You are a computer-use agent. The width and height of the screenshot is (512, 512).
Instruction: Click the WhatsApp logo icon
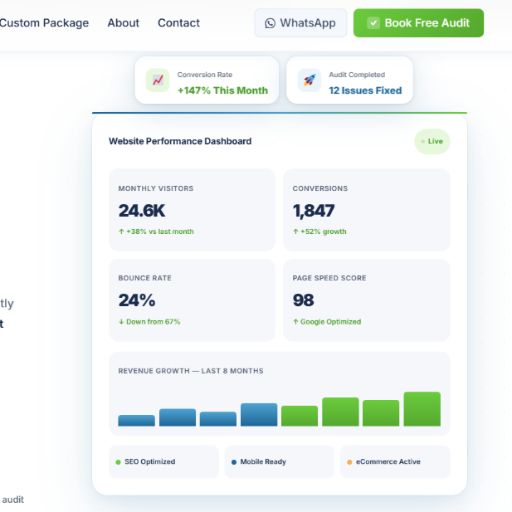point(270,23)
